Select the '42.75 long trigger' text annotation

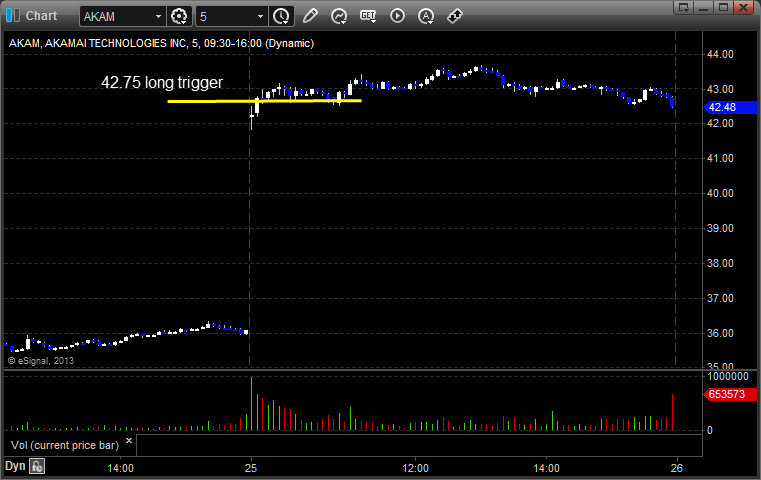tap(162, 82)
